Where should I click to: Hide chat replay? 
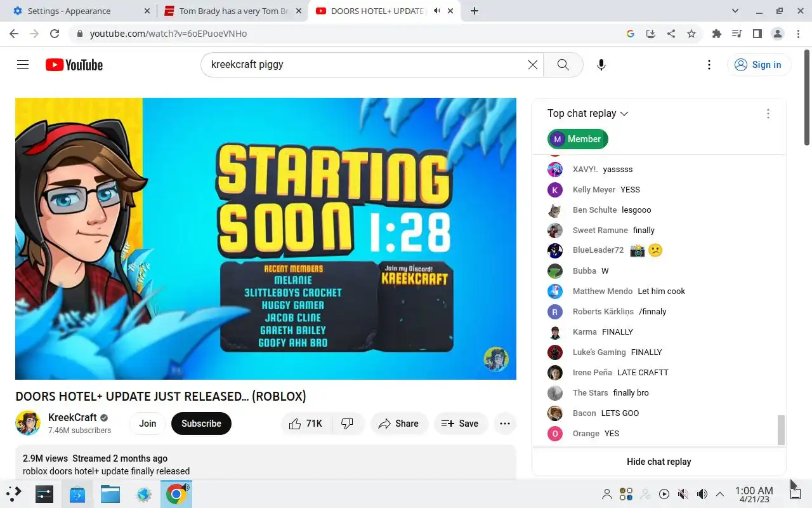click(x=658, y=462)
